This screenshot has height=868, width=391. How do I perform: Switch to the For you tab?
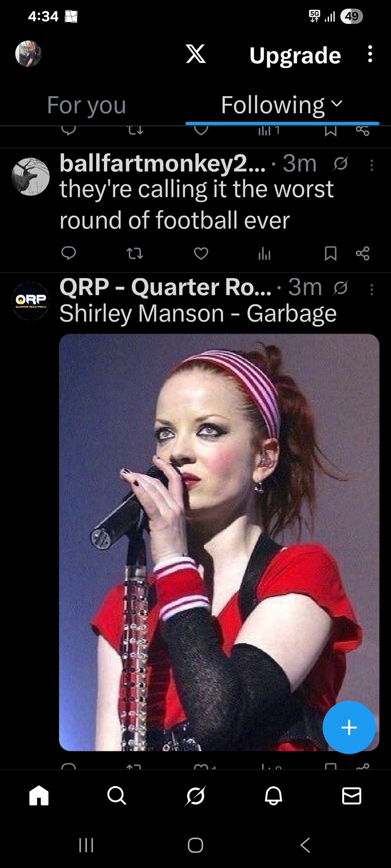(x=87, y=105)
